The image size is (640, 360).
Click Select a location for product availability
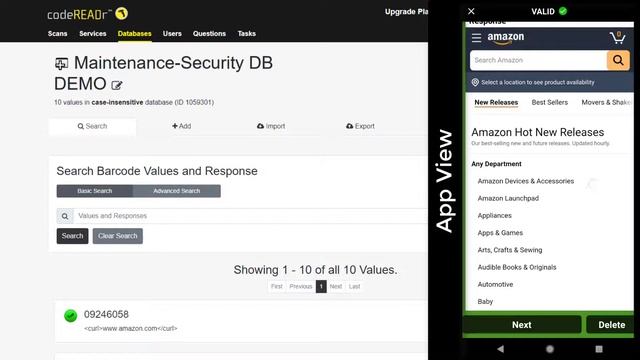[x=538, y=82]
